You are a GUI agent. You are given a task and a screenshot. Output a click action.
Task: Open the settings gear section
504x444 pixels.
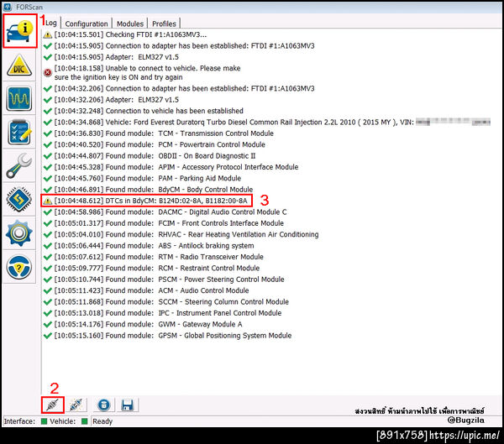click(19, 233)
